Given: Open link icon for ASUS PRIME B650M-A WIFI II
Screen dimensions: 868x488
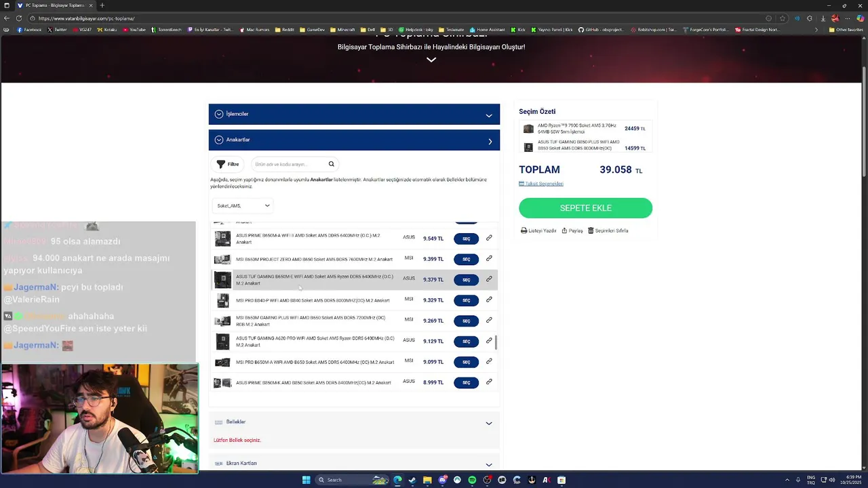Looking at the screenshot, I should pos(489,238).
